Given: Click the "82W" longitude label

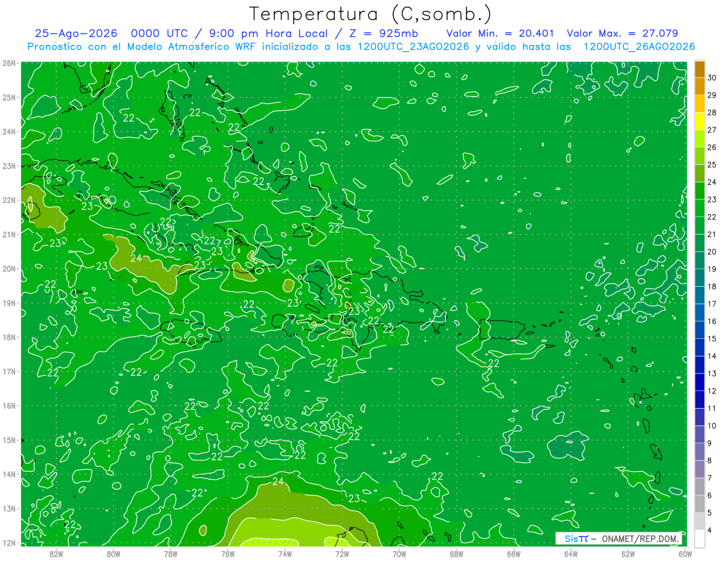Looking at the screenshot, I should tap(56, 554).
